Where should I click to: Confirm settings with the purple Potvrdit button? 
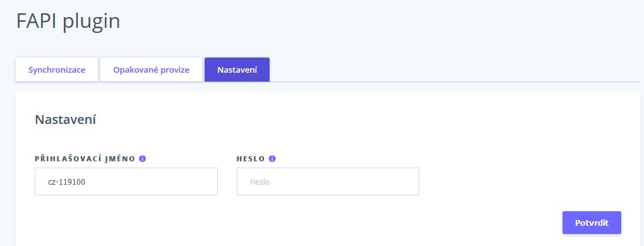(592, 223)
